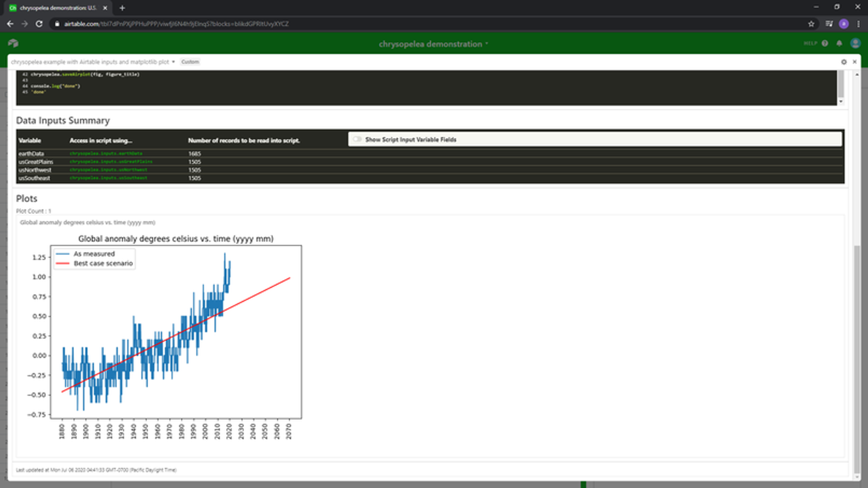The height and width of the screenshot is (488, 868).
Task: Select the usSoutheast variable row
Action: pyautogui.click(x=430, y=178)
